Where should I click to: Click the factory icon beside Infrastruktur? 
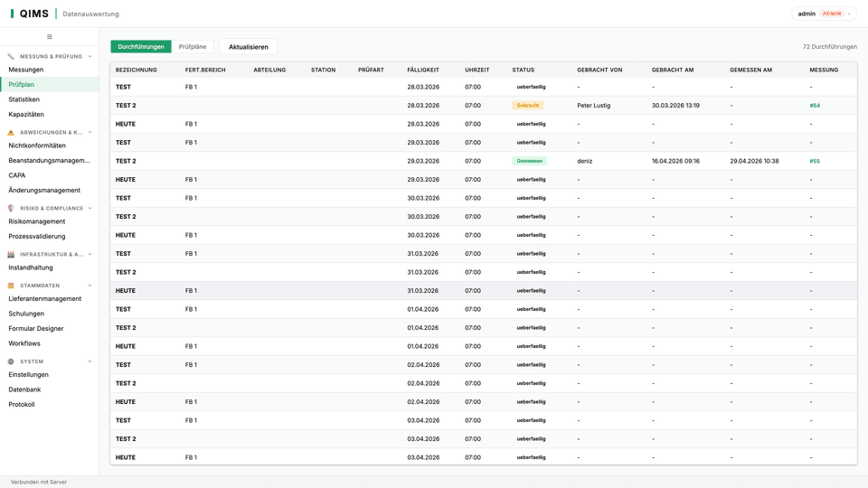coord(11,255)
